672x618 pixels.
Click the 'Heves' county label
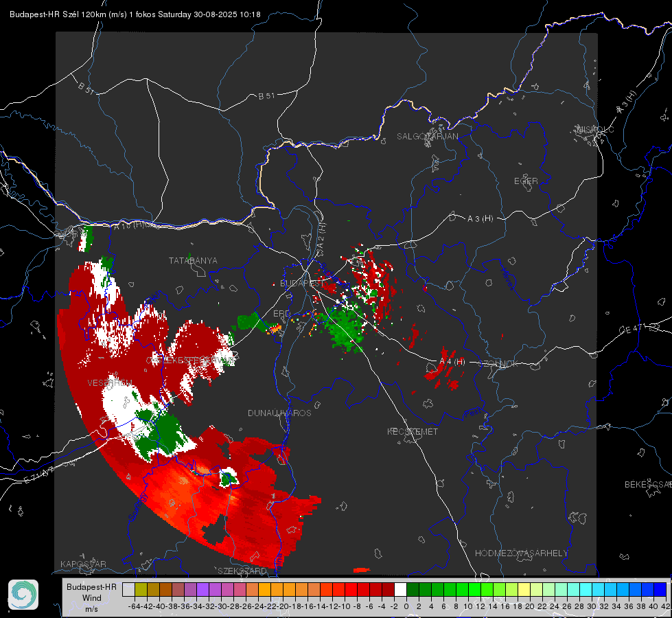click(x=507, y=279)
